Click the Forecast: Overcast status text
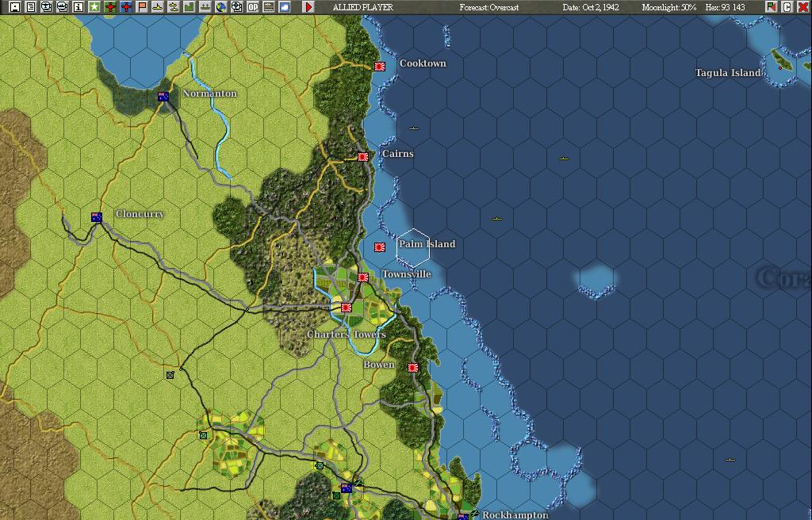The height and width of the screenshot is (520, 812). click(489, 7)
